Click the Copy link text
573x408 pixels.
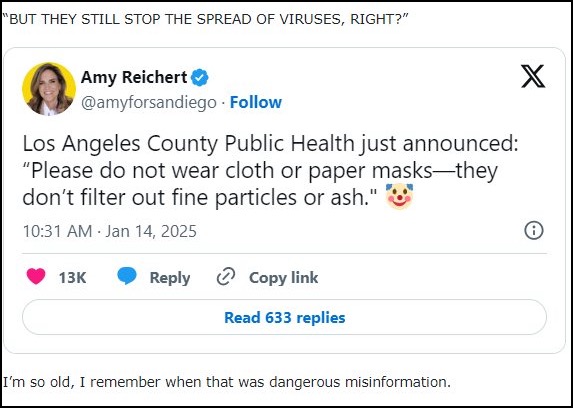point(284,277)
